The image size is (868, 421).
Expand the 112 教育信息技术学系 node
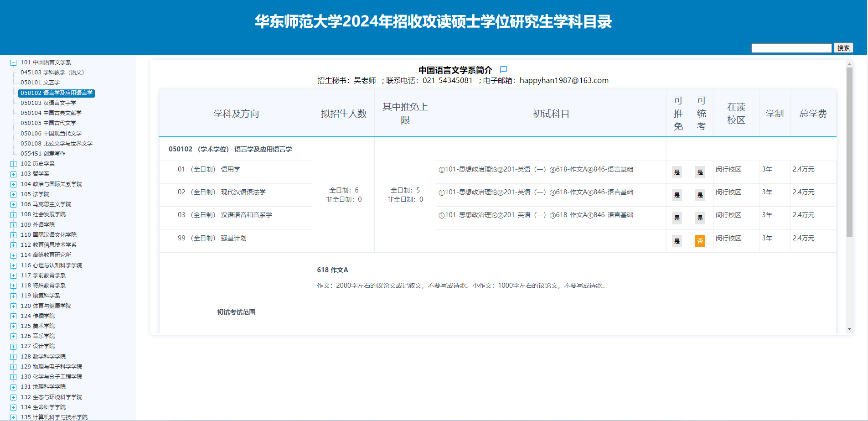14,245
